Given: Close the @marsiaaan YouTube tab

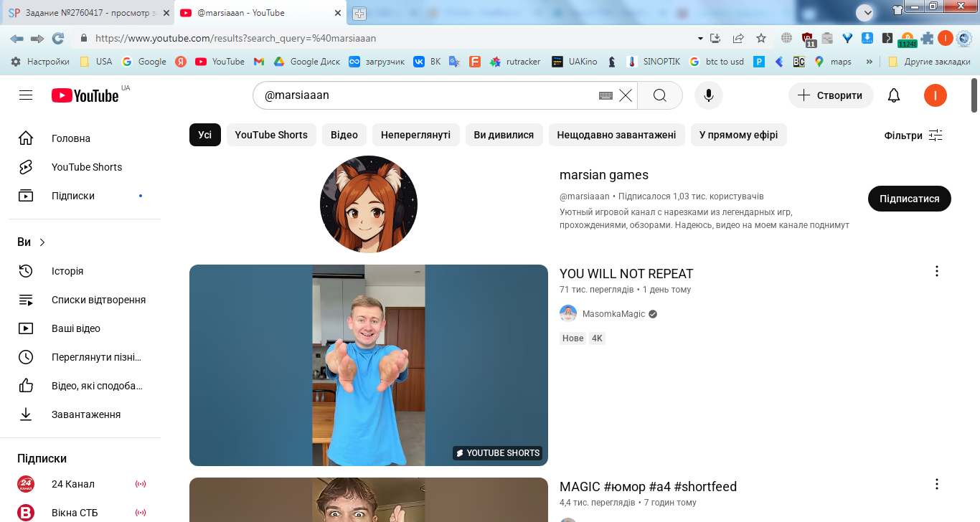Looking at the screenshot, I should coord(338,13).
